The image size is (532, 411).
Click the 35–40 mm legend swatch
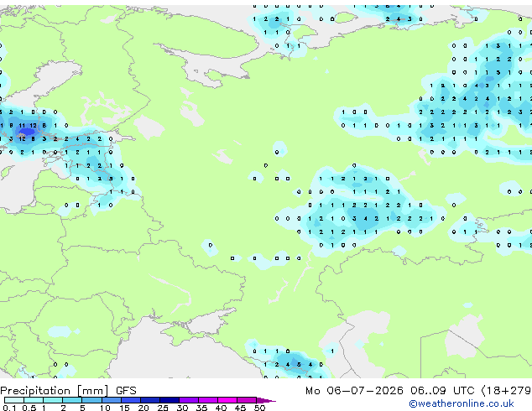pos(207,400)
